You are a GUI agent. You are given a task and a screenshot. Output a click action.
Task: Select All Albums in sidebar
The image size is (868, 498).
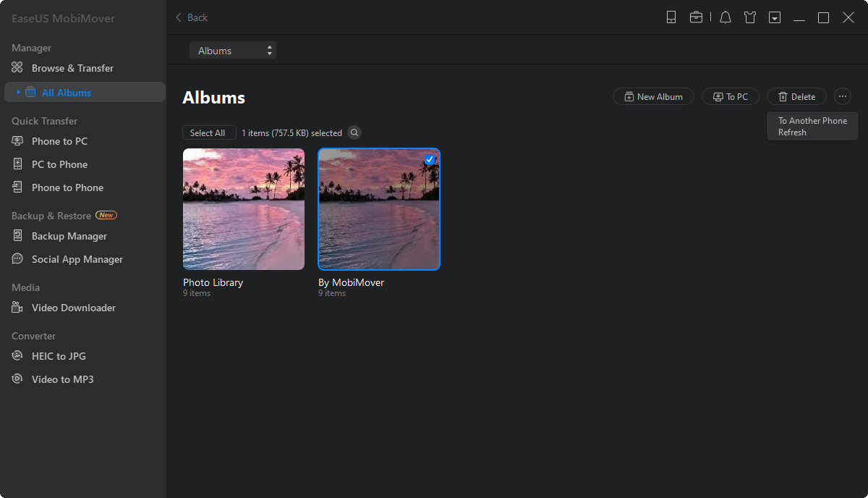[x=85, y=93]
